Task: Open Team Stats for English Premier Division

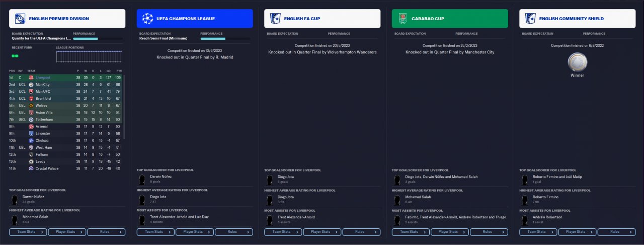Action: 28,232
